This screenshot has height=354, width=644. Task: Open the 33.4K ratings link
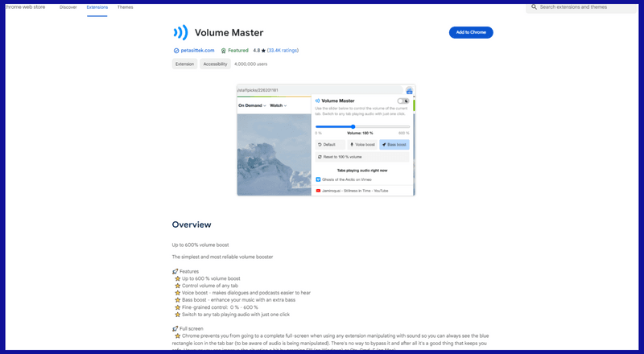(x=286, y=50)
